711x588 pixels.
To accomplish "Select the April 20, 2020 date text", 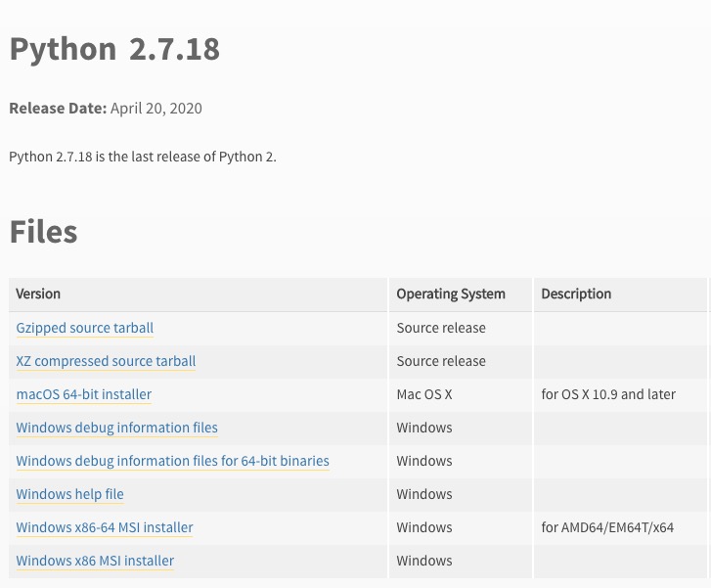I will (156, 108).
